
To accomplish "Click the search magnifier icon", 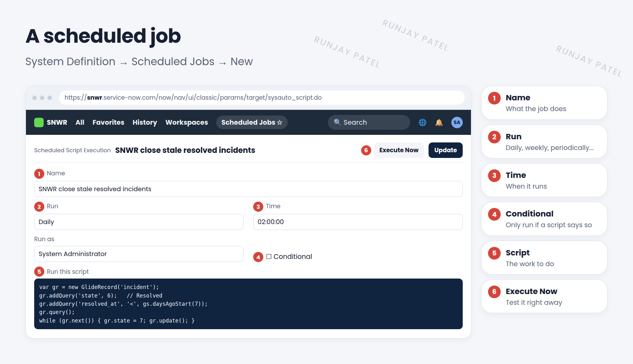I will (x=337, y=122).
